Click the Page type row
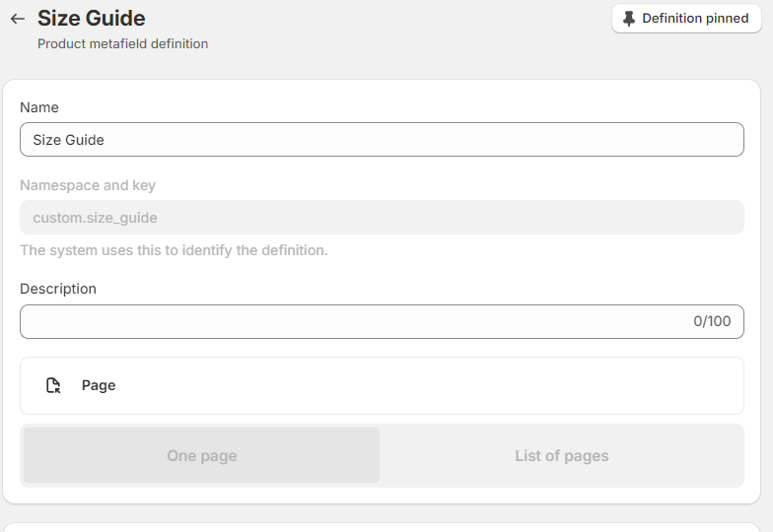 [382, 385]
